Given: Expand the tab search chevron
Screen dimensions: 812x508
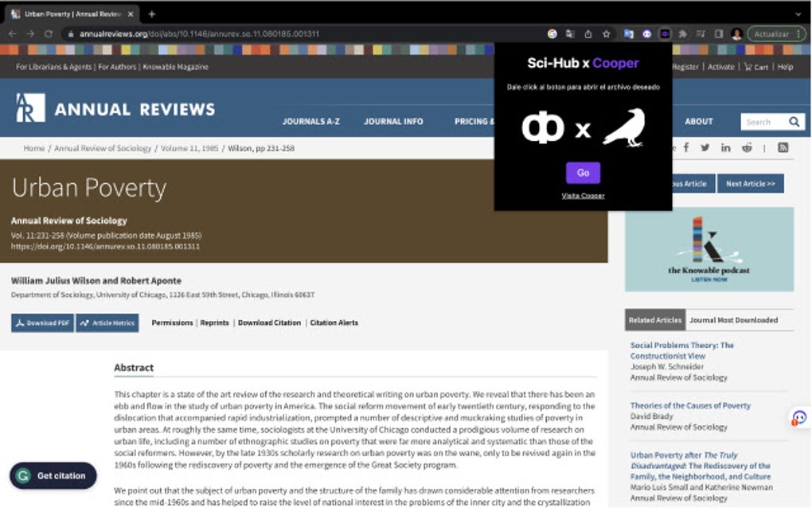Looking at the screenshot, I should [x=798, y=14].
